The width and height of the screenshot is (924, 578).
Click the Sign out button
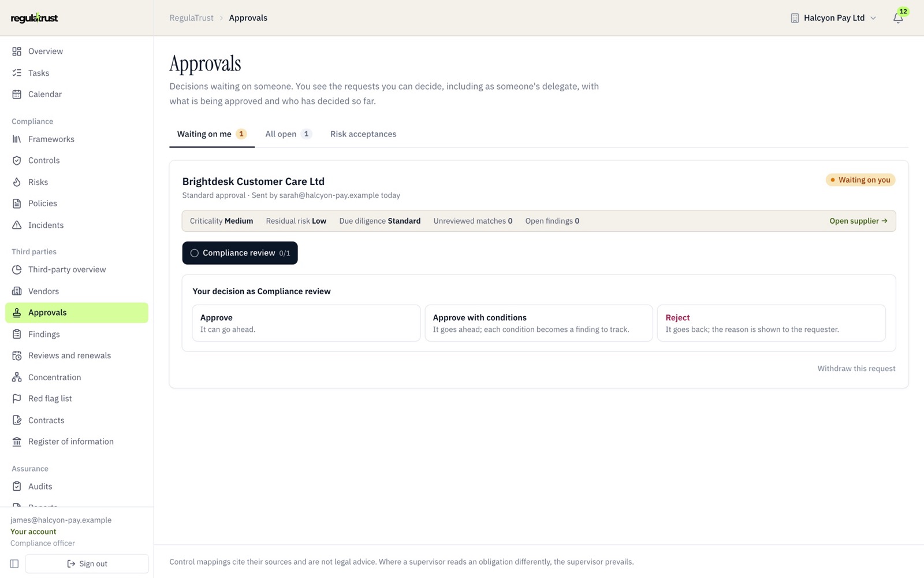(x=87, y=564)
